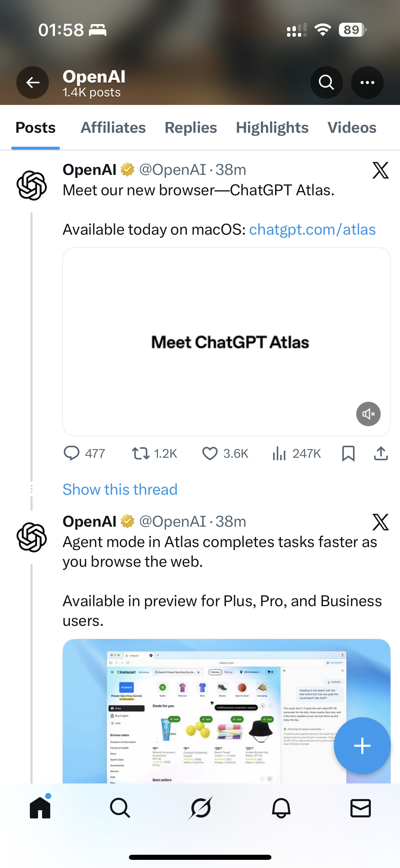Expand with Show this thread
400x868 pixels.
point(120,489)
